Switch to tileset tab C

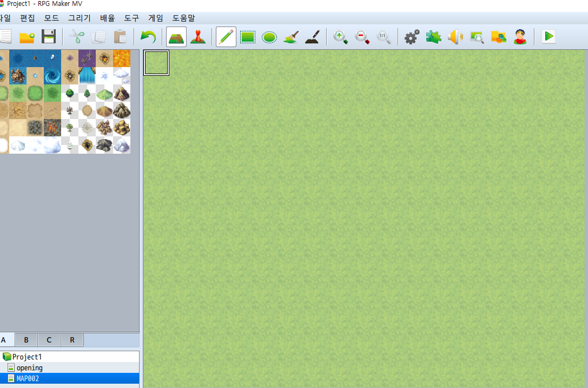(49, 340)
